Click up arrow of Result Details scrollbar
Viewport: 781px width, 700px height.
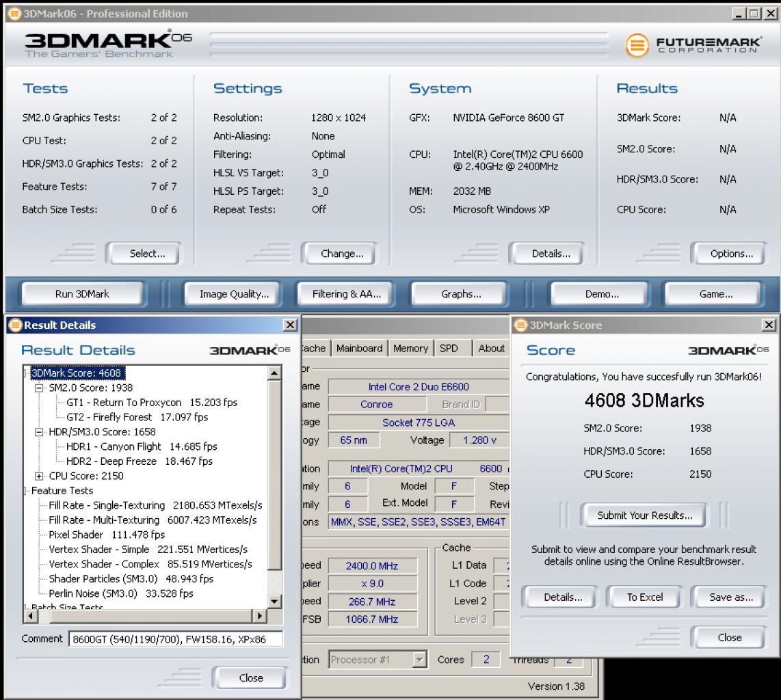(274, 373)
